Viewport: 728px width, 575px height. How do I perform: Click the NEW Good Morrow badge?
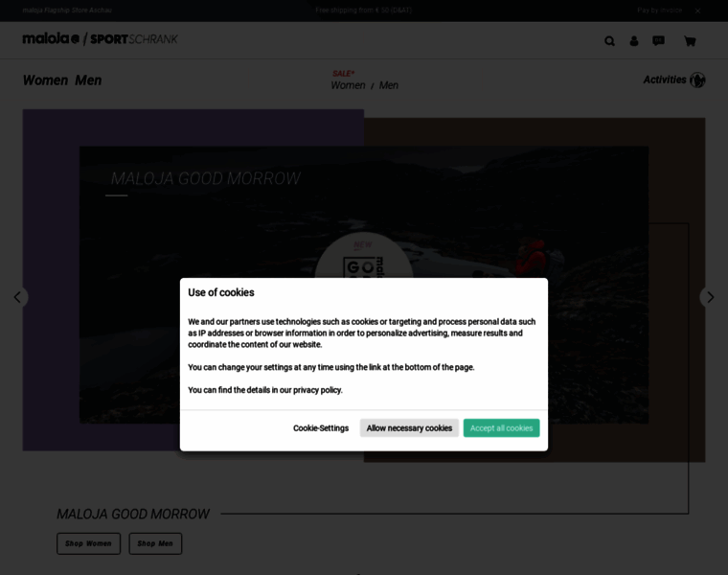click(x=364, y=257)
